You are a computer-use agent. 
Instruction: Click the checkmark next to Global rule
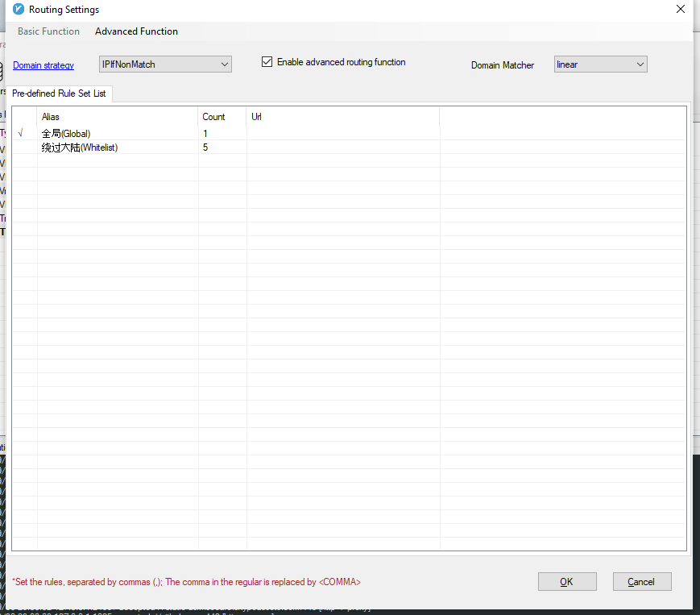click(21, 131)
